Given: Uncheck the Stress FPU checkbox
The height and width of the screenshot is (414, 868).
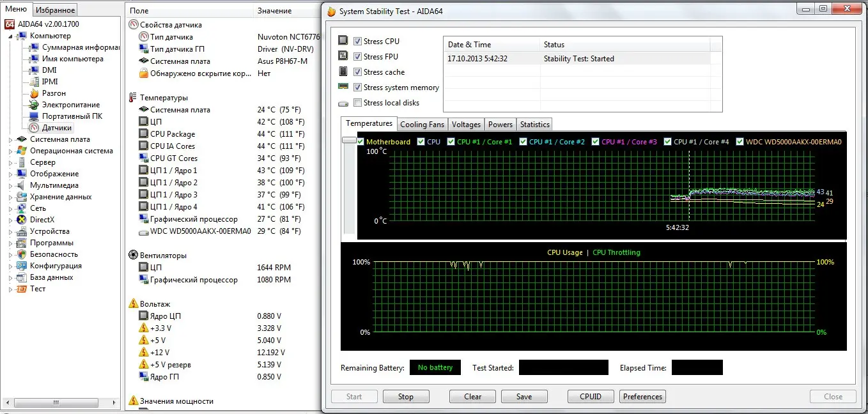Looking at the screenshot, I should tap(357, 57).
